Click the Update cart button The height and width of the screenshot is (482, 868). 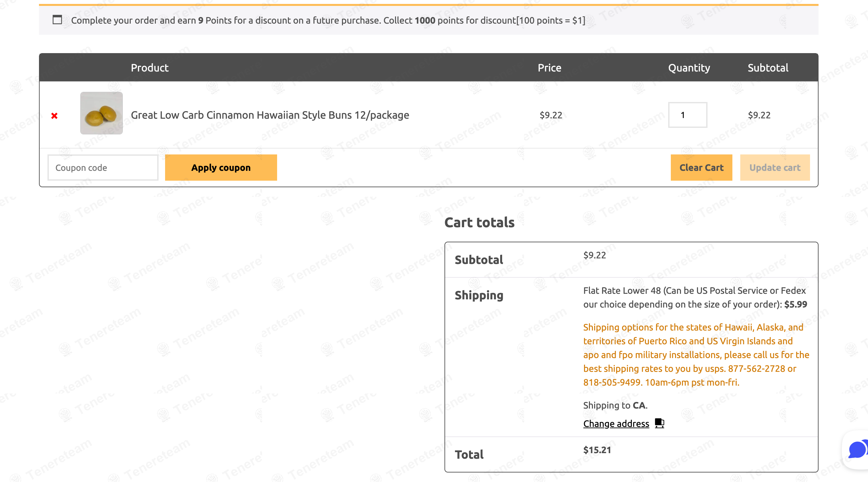coord(775,168)
